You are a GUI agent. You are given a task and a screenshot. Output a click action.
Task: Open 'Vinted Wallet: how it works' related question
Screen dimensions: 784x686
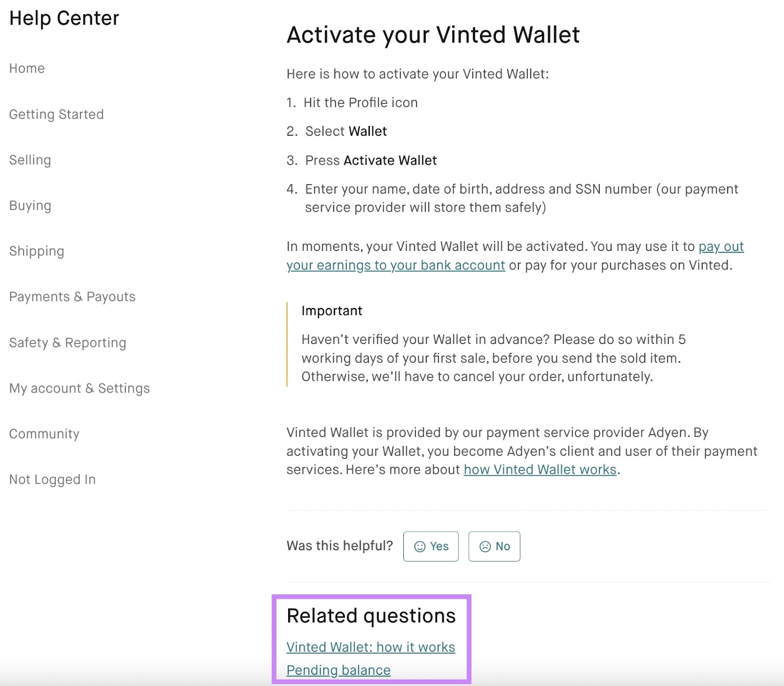coord(370,647)
